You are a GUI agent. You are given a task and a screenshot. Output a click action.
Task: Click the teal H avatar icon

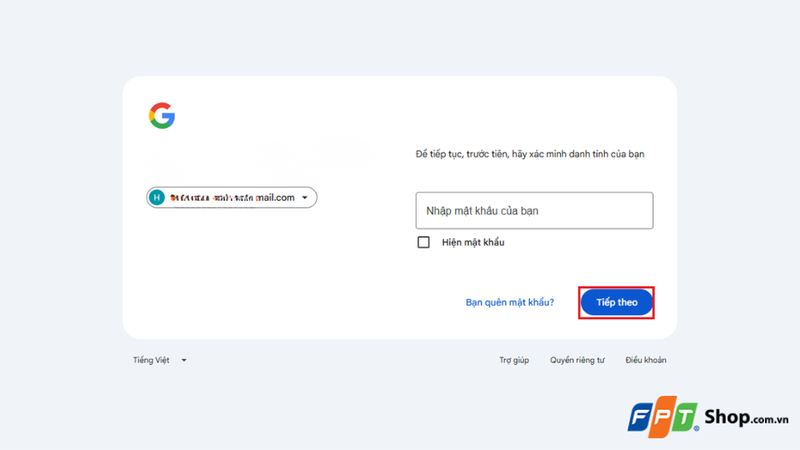157,197
